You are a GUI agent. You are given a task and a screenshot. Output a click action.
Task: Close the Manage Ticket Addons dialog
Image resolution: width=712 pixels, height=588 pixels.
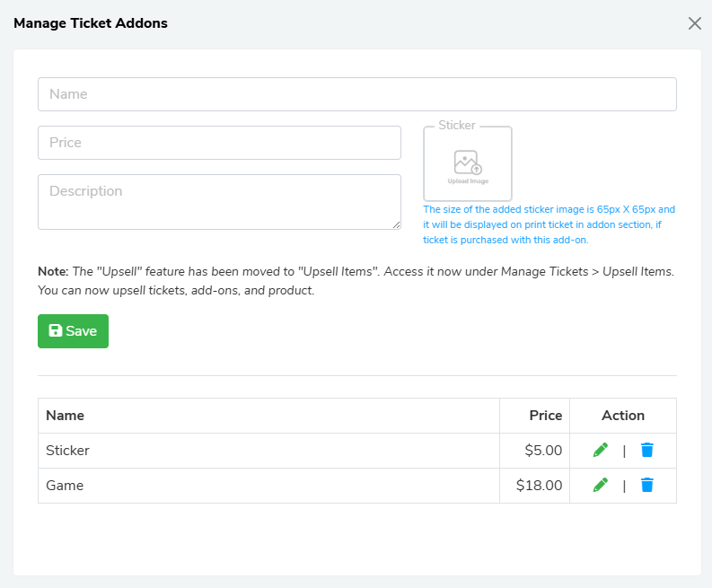694,23
